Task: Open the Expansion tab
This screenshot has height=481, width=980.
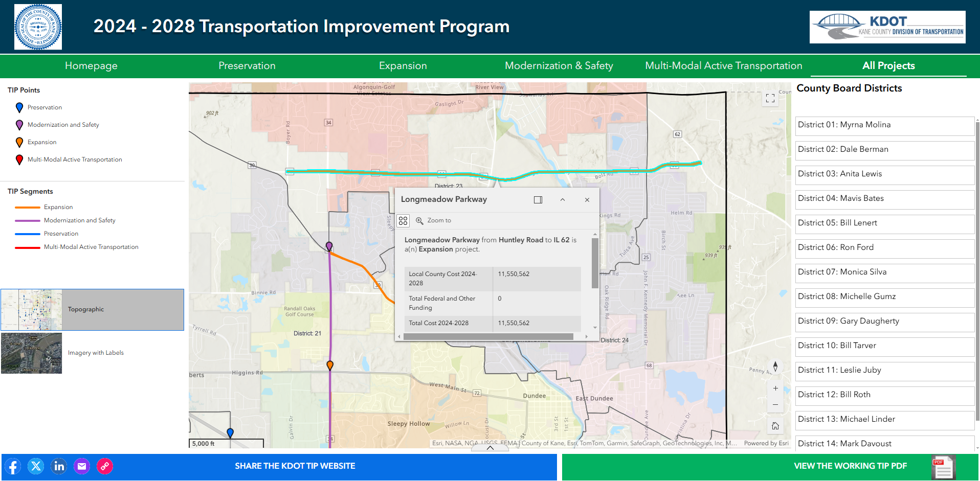Action: point(403,65)
